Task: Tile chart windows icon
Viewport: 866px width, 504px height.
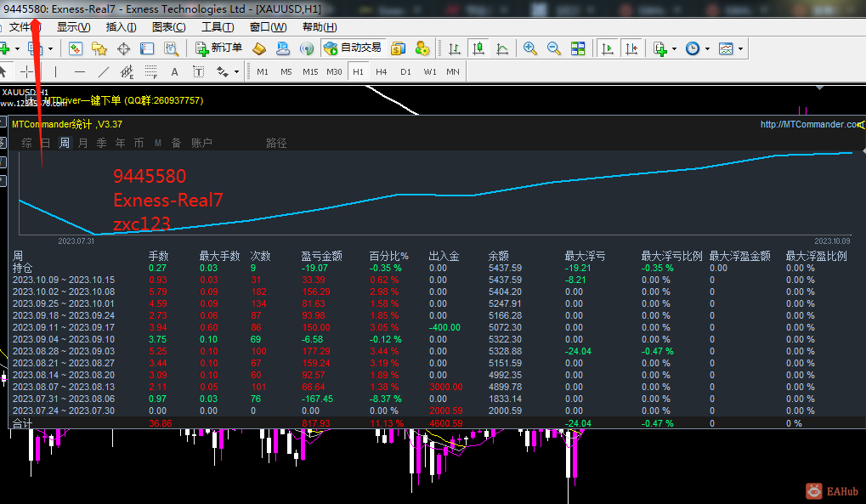Action: click(x=578, y=48)
